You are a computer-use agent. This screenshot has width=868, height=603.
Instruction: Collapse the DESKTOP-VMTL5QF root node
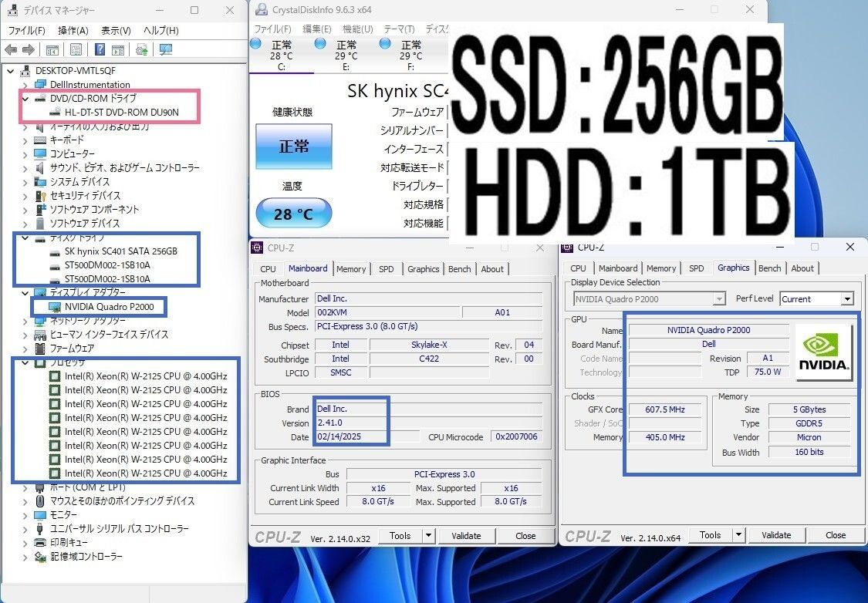tap(11, 71)
